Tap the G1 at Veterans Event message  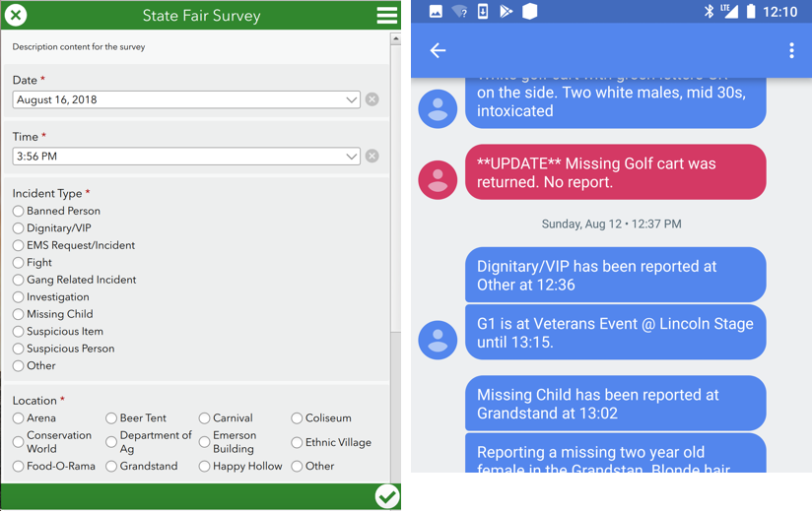coord(615,332)
